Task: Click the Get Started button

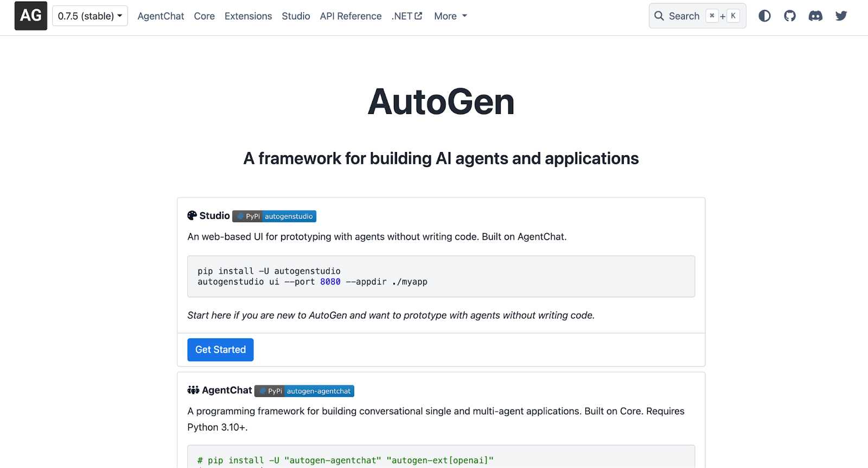Action: coord(221,350)
